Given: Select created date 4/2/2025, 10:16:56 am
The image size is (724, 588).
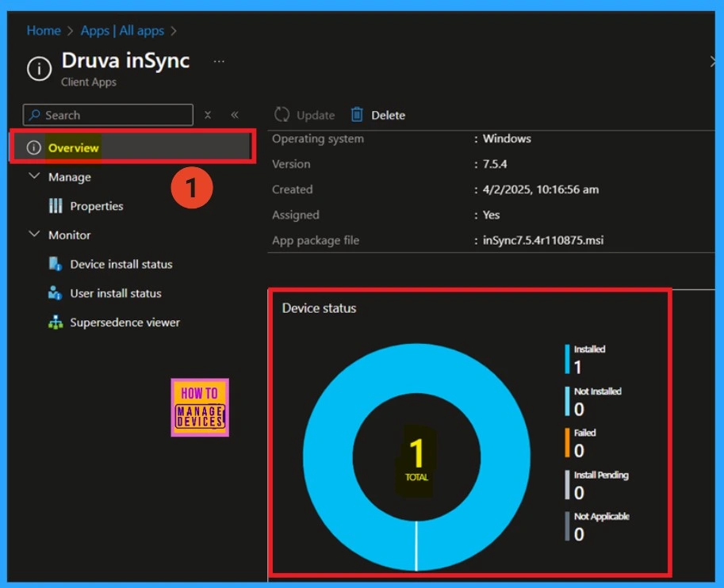Looking at the screenshot, I should click(541, 189).
